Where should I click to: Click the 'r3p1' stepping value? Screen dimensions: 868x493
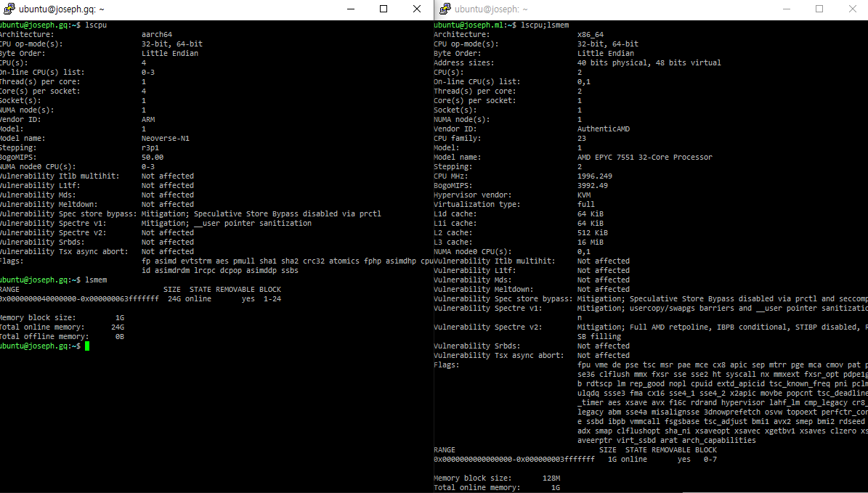point(150,147)
